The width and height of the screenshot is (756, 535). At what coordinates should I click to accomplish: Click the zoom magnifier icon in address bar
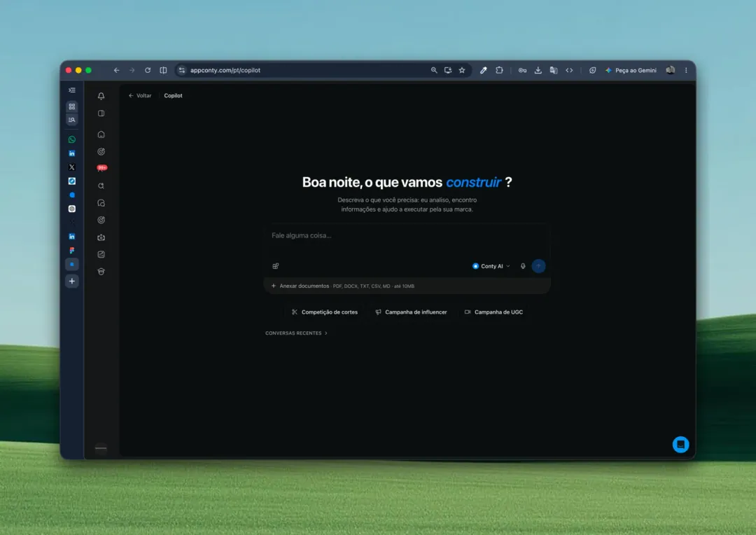(x=434, y=71)
